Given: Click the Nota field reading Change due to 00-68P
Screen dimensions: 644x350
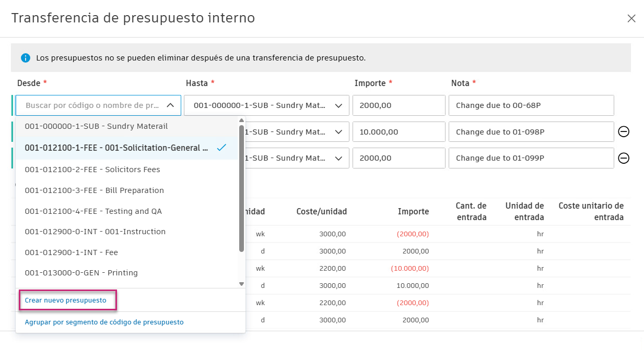Looking at the screenshot, I should [x=531, y=105].
